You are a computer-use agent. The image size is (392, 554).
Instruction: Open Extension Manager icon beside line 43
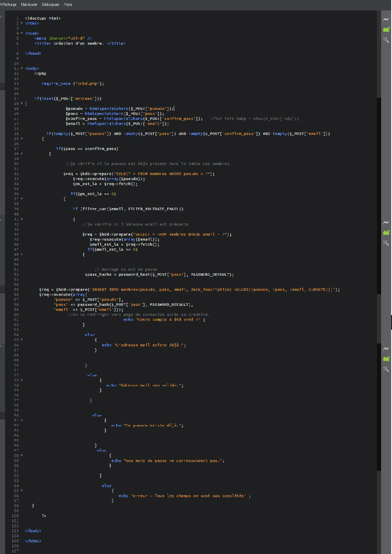386,232
